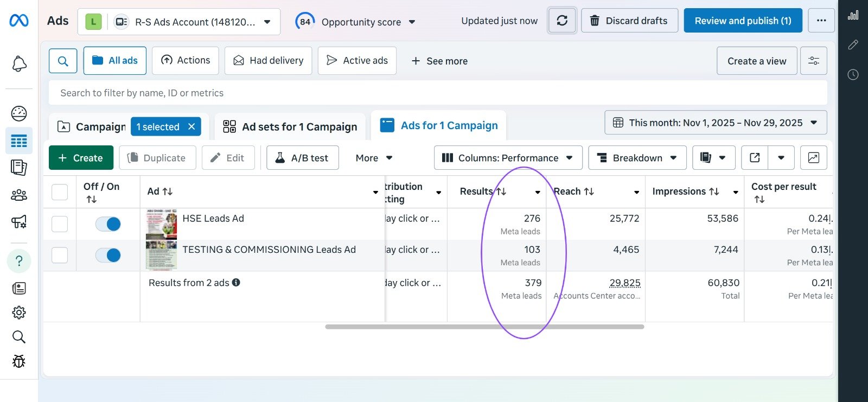The image size is (868, 402).
Task: Click Review and publish button
Action: [743, 21]
